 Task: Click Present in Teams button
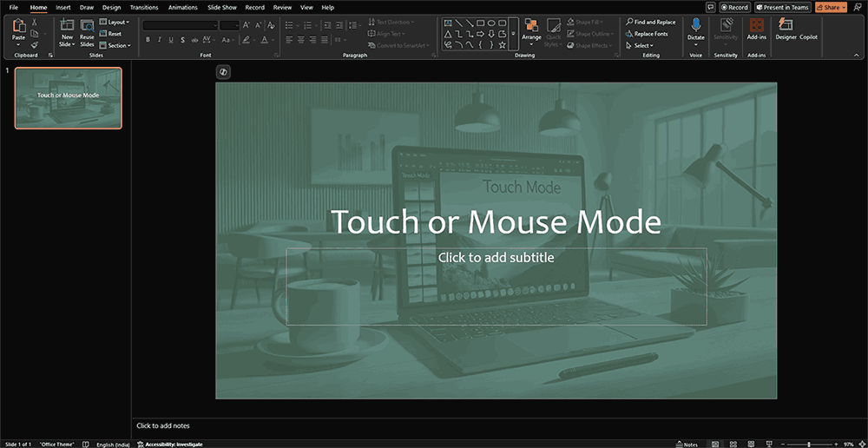[783, 7]
